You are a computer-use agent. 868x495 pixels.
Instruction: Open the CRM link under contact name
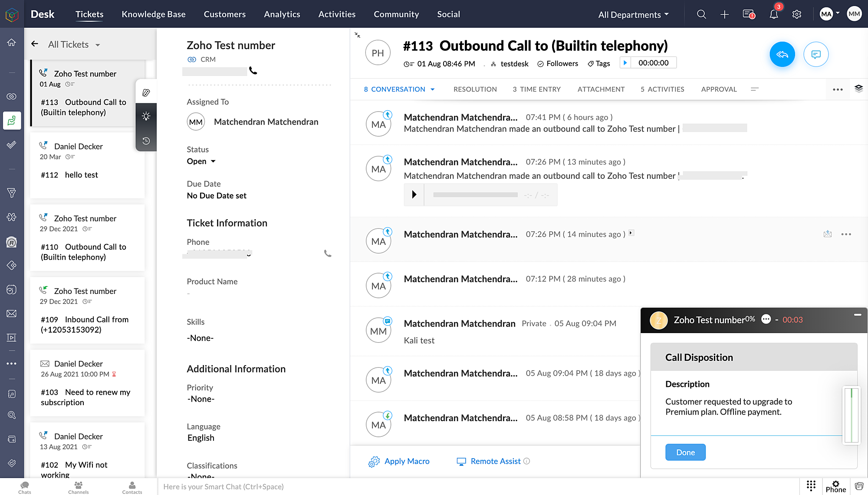coord(202,59)
